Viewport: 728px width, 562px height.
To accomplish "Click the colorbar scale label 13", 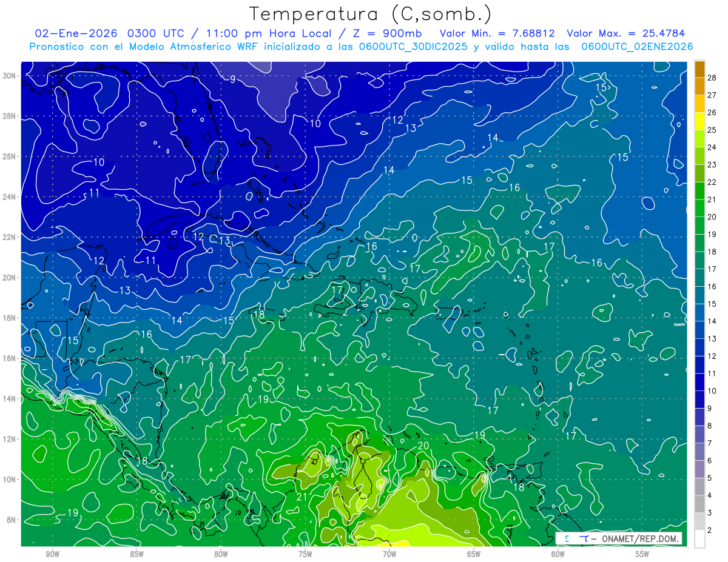I will (712, 339).
